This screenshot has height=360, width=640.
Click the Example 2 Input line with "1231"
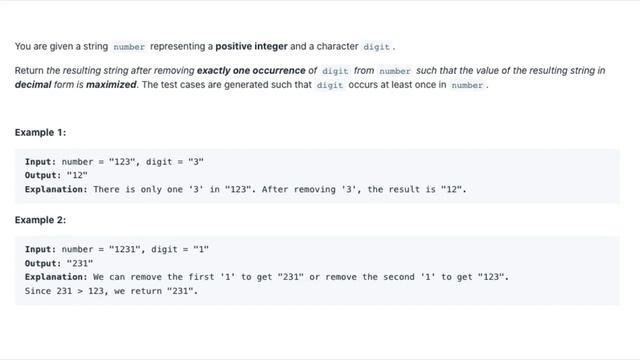(117, 249)
